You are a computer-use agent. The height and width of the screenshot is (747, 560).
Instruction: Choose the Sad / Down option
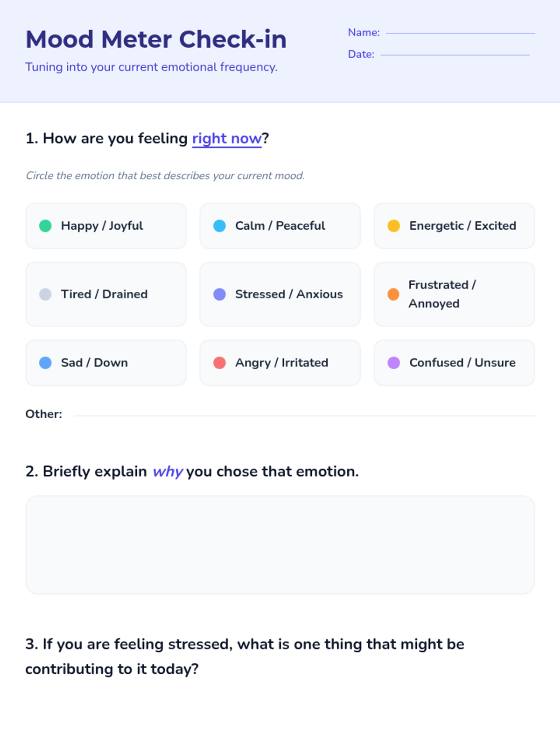tap(106, 363)
